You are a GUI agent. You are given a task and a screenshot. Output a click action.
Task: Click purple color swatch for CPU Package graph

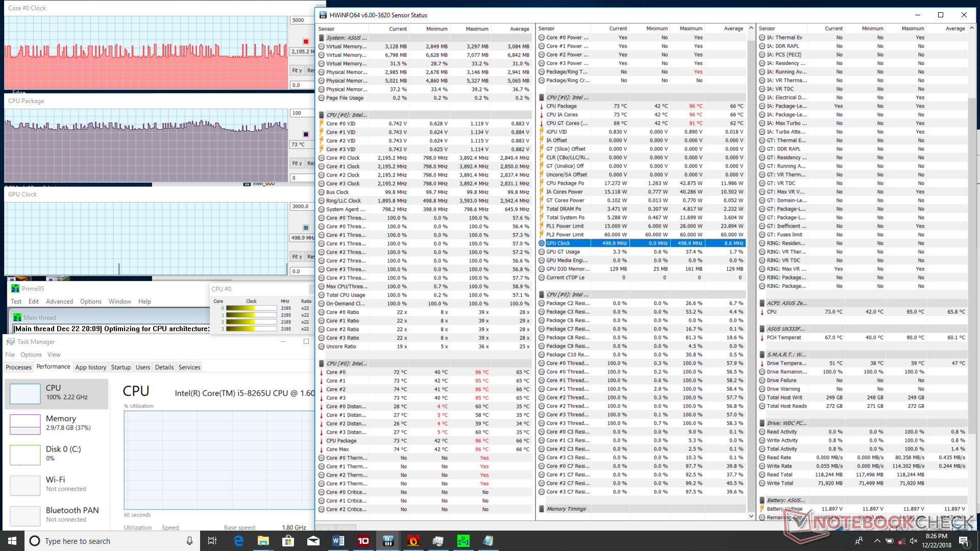tap(306, 134)
